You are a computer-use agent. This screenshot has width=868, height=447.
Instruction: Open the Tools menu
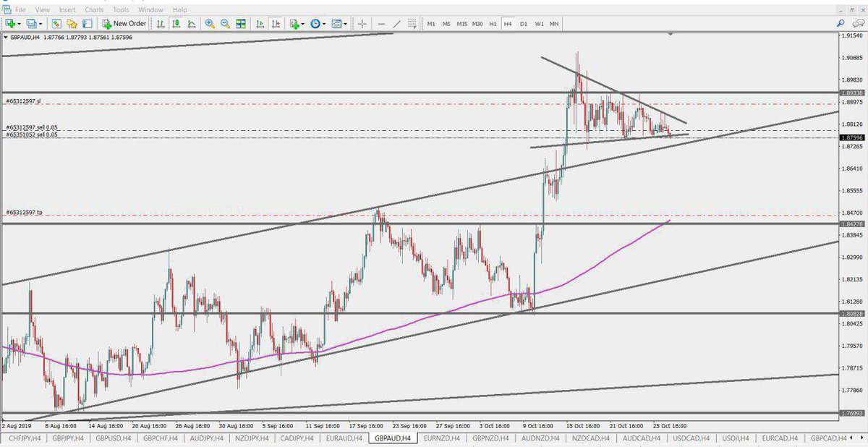coord(121,10)
